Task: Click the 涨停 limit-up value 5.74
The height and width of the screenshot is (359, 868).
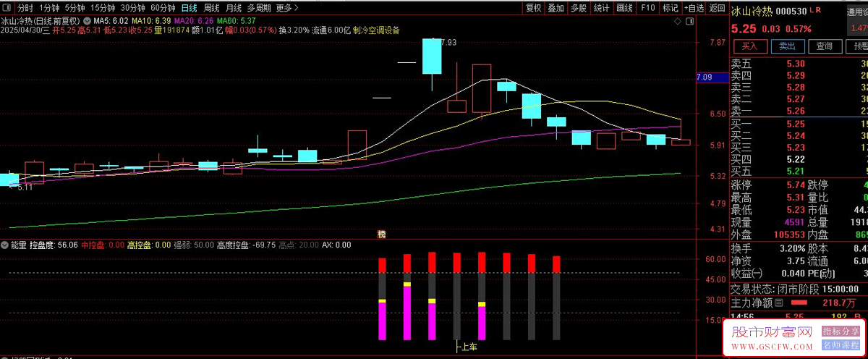Action: tap(796, 185)
